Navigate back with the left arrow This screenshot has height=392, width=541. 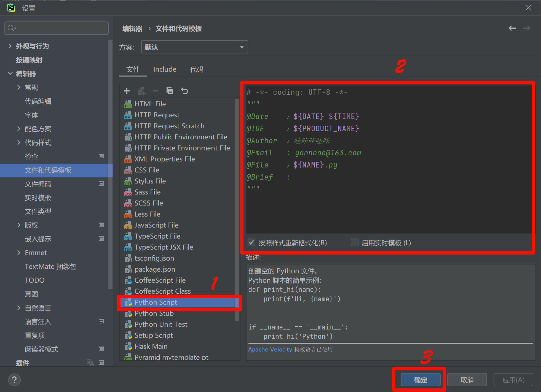tap(512, 28)
